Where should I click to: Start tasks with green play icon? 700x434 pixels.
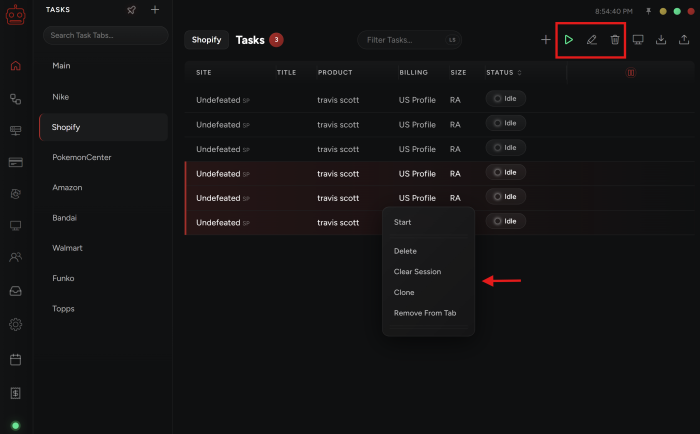coord(568,40)
